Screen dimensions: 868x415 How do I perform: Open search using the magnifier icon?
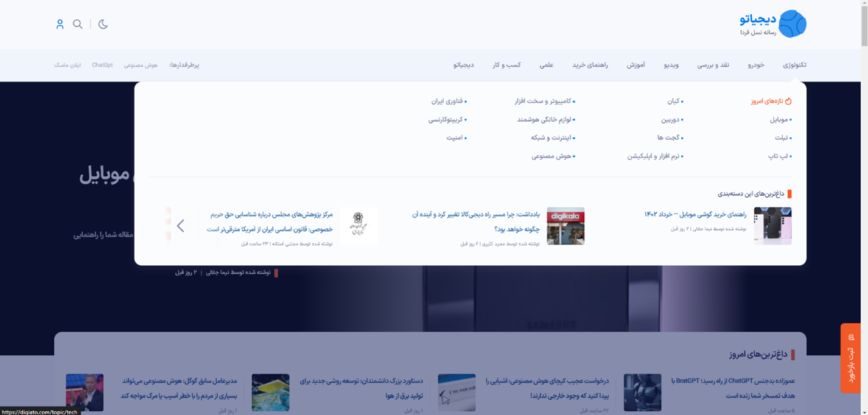[78, 24]
